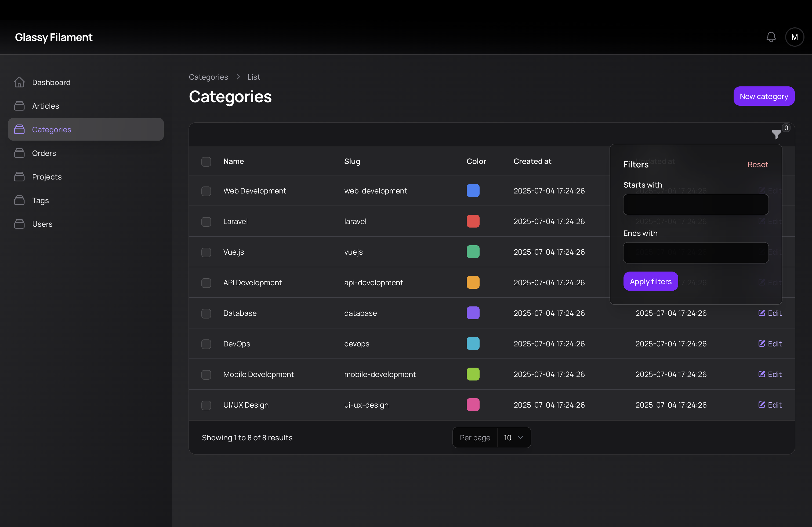
Task: Click the lime Mobile Development color swatch
Action: (x=473, y=374)
